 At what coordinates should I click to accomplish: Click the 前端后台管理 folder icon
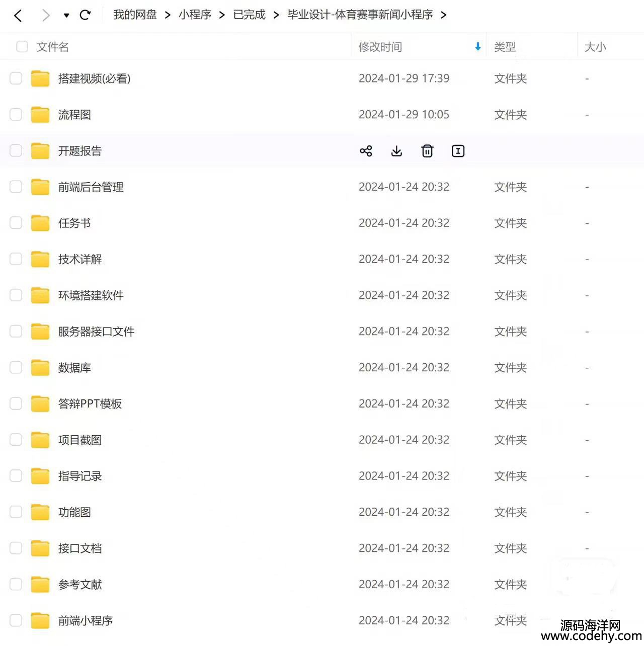point(40,187)
